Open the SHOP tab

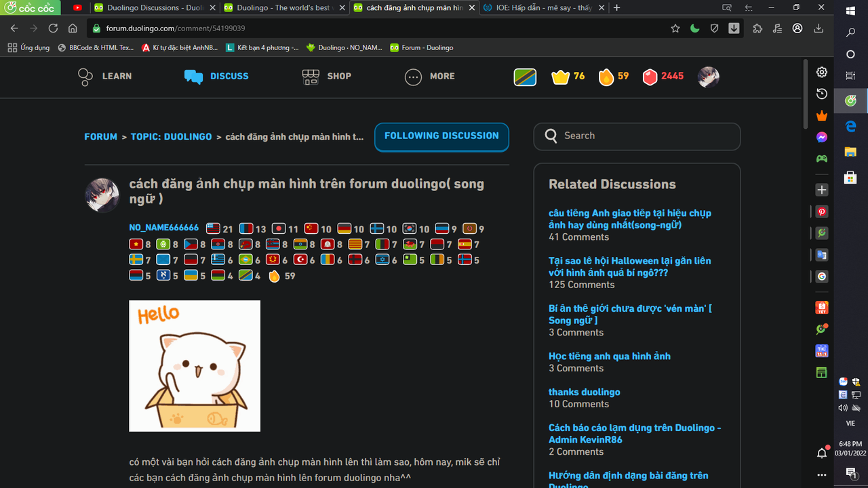point(326,77)
